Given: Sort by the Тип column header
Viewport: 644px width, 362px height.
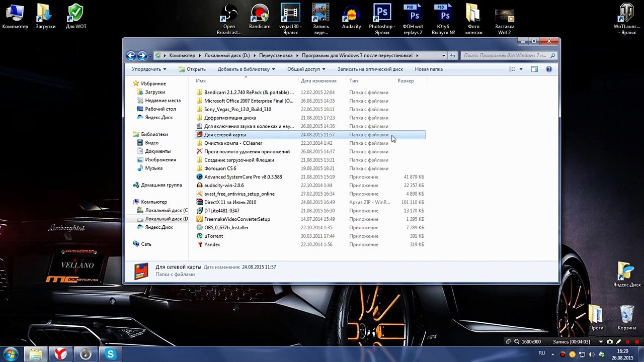Looking at the screenshot, I should tap(371, 80).
